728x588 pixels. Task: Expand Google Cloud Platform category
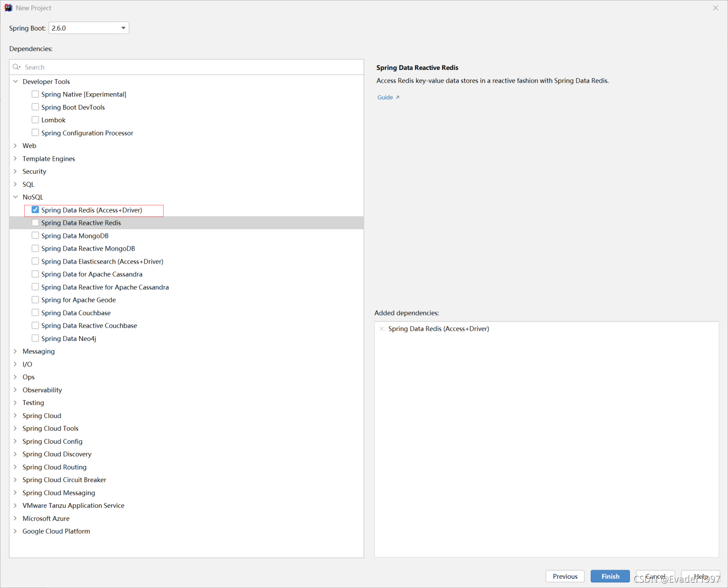(16, 531)
